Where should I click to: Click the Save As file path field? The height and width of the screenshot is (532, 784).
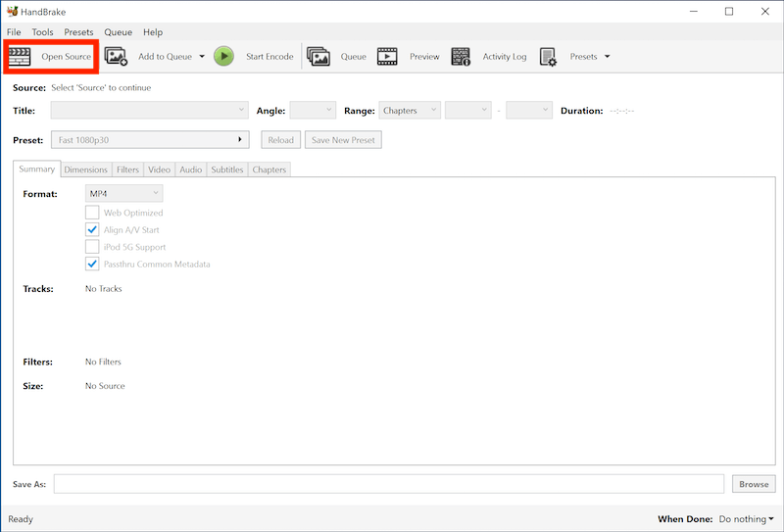tap(390, 484)
